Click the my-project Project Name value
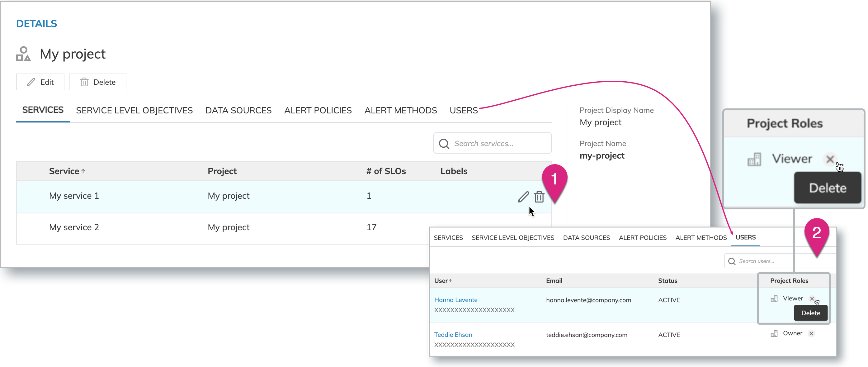 pos(602,155)
